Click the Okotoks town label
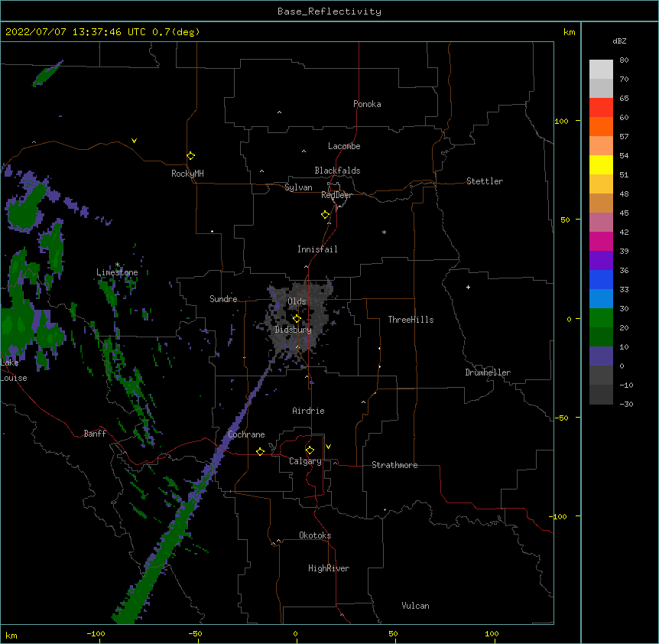This screenshot has height=644, width=659. [315, 535]
